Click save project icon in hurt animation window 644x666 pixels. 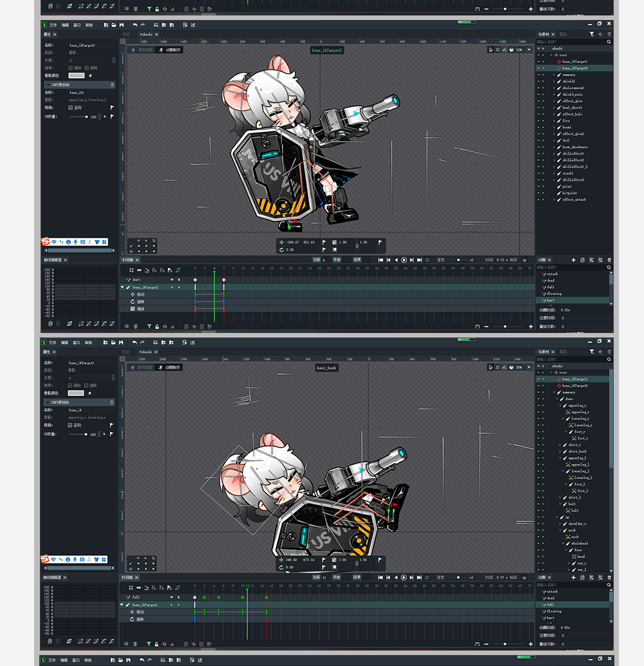click(122, 25)
